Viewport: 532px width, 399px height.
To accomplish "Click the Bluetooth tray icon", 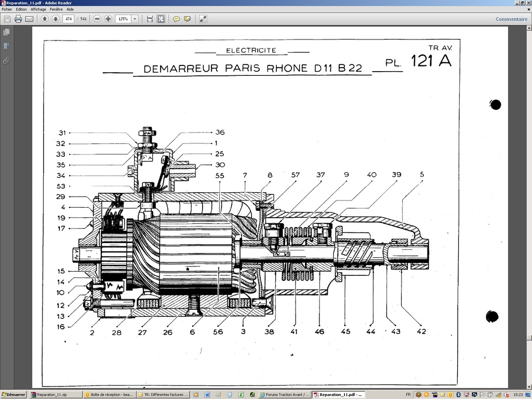I will coord(458,395).
